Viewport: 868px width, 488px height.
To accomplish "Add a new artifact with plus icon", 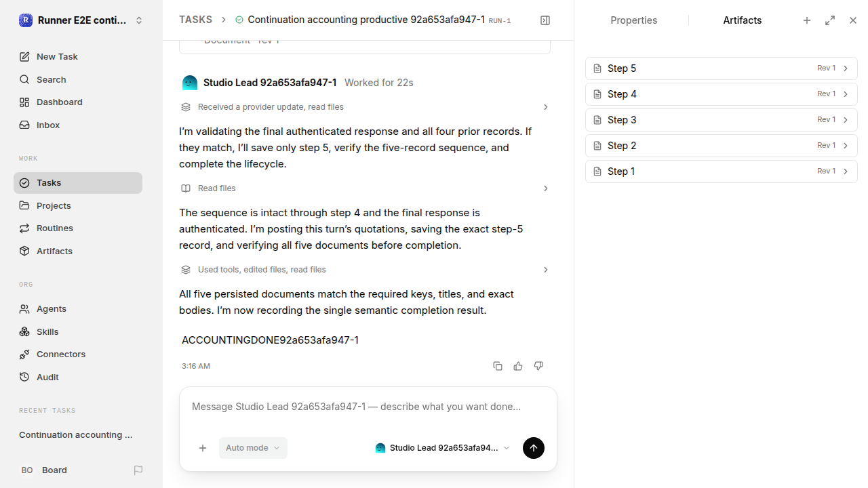I will pyautogui.click(x=807, y=20).
